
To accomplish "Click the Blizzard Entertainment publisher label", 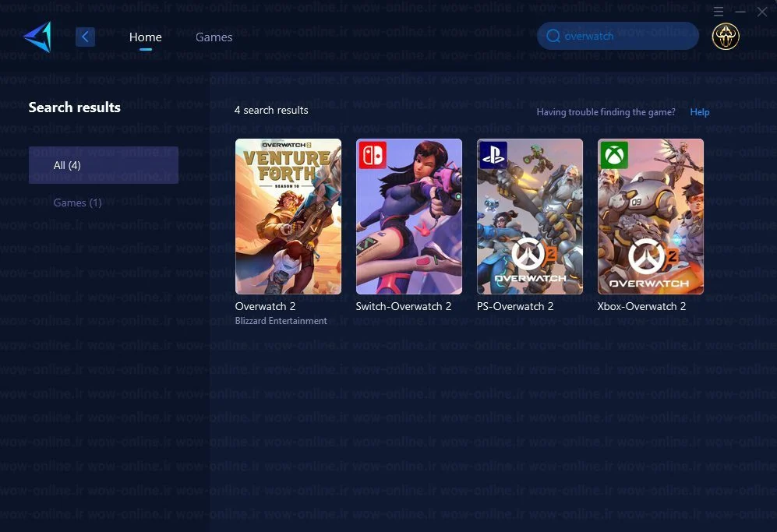I will point(281,321).
